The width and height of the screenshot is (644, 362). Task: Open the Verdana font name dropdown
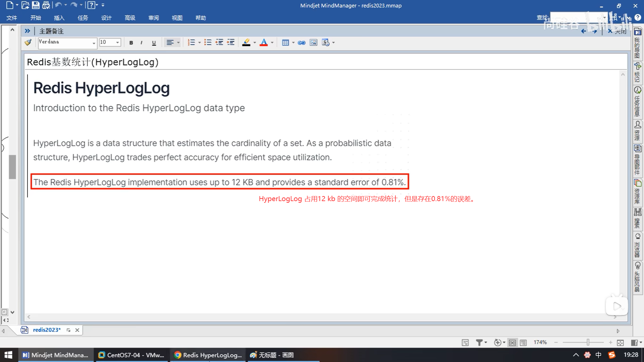[94, 43]
